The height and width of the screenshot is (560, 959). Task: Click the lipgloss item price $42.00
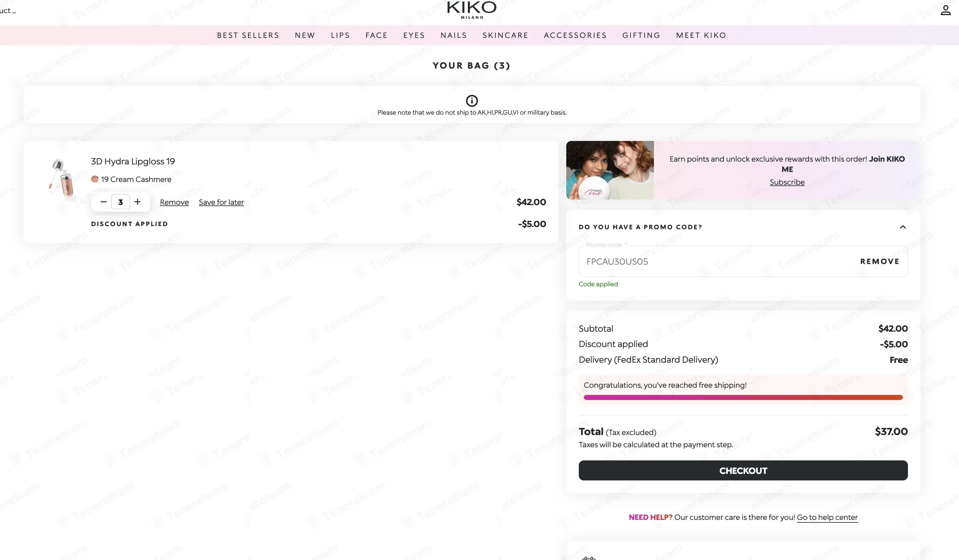coord(531,202)
